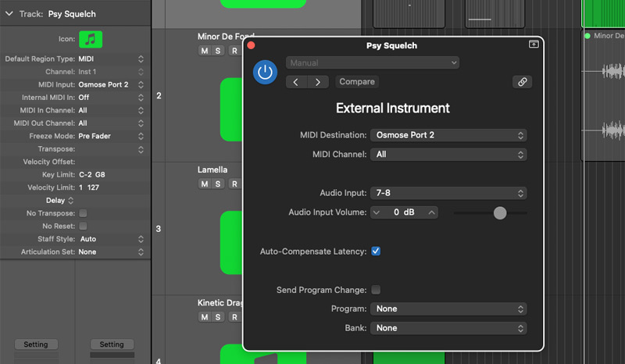Close the Psy Squelch plugin window

[x=251, y=45]
